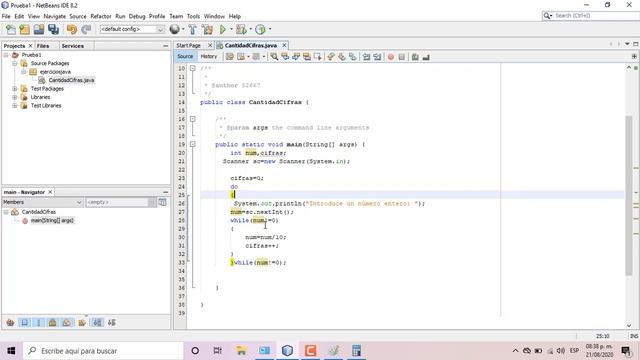The image size is (640, 360).
Task: Expand the Libraries node
Action: coord(15,97)
